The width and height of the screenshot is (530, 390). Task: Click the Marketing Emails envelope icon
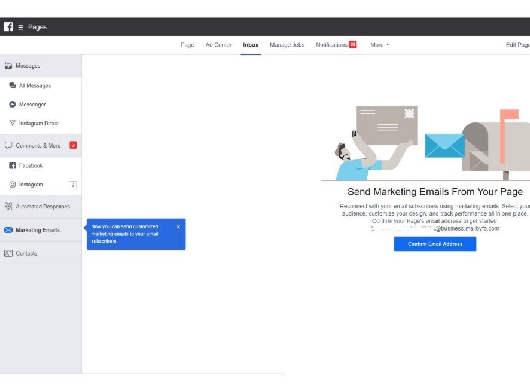pyautogui.click(x=8, y=230)
